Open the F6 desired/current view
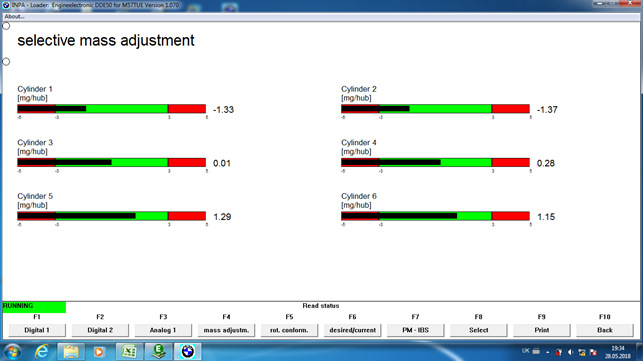Viewport: 643px width, 361px height. 353,330
